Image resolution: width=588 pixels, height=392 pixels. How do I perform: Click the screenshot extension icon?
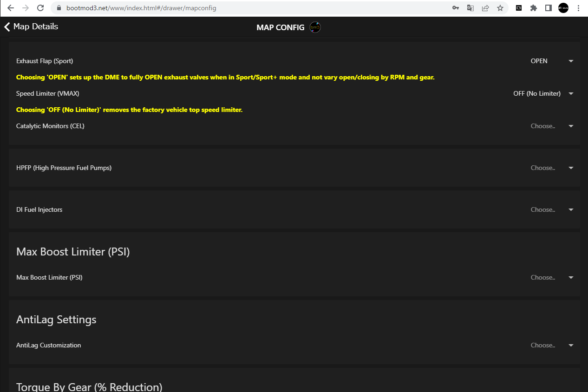coord(519,8)
